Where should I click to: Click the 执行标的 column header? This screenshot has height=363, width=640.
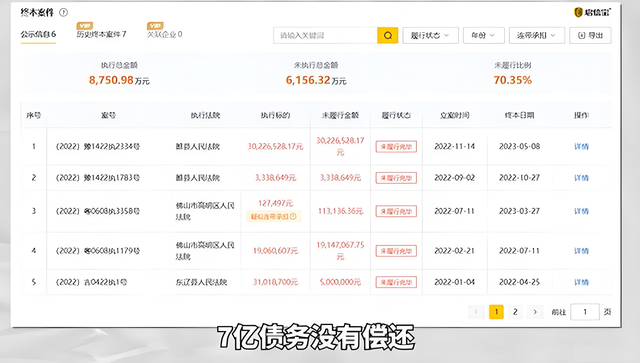[276, 116]
